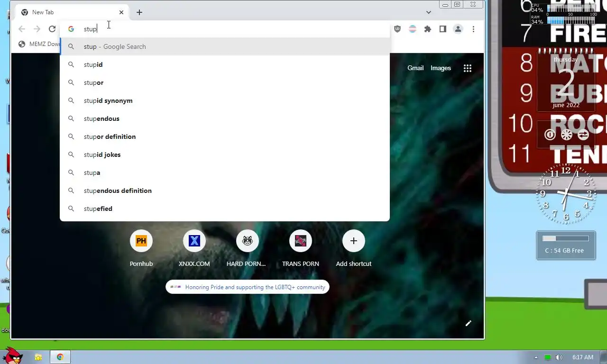Click the customize pencil icon

[x=469, y=323]
